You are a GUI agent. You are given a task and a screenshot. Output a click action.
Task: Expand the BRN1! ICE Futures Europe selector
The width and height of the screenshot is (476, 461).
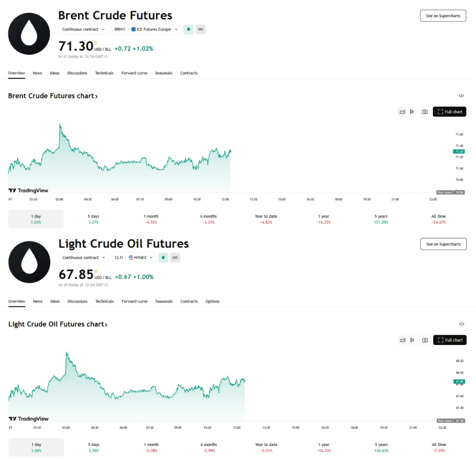(x=146, y=30)
